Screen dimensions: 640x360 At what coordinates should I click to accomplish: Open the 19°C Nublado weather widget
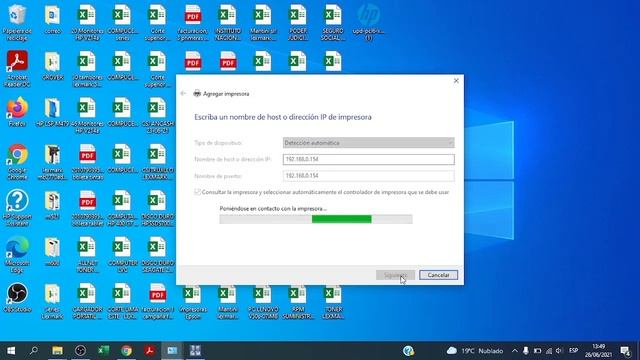[475, 351]
